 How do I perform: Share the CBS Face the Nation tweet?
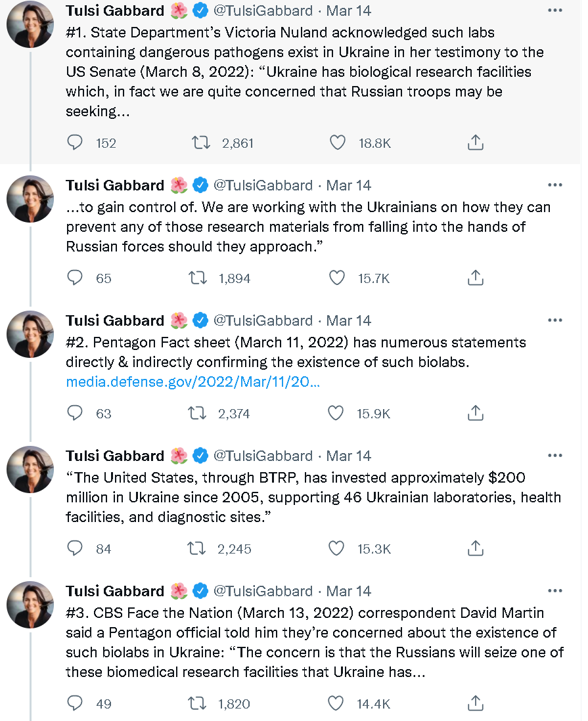point(476,703)
